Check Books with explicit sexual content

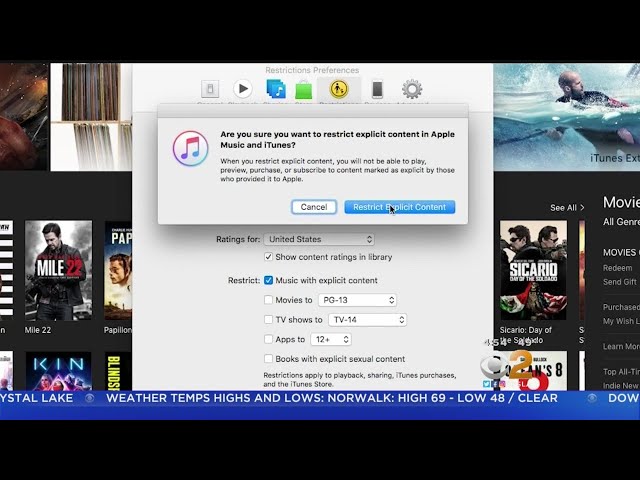tap(268, 359)
